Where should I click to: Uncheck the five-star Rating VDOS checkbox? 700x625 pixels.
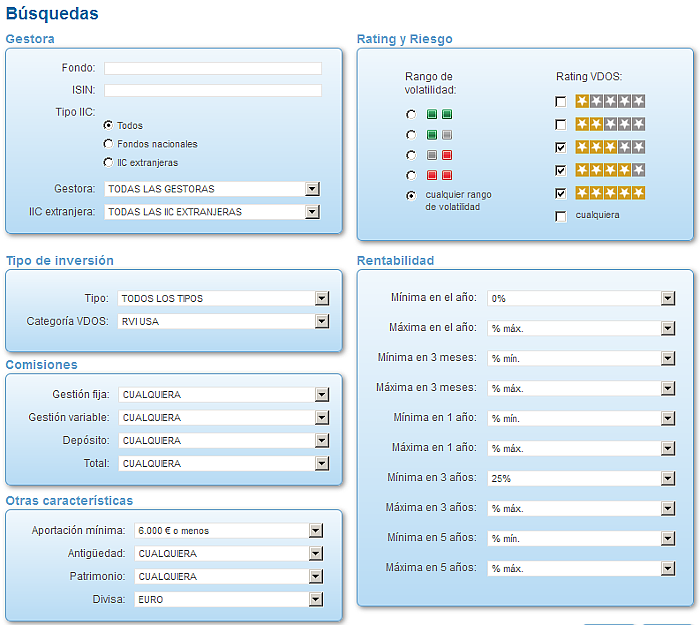(x=561, y=193)
